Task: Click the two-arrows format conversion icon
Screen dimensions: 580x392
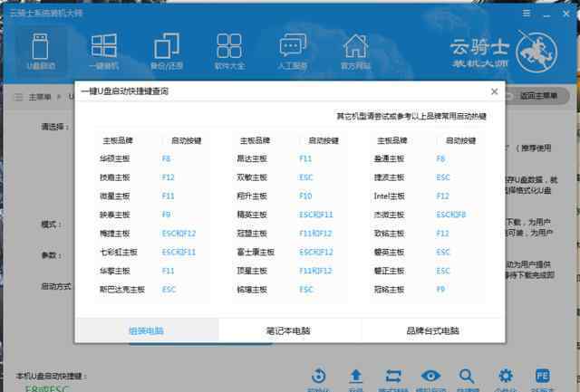Action: (x=393, y=376)
